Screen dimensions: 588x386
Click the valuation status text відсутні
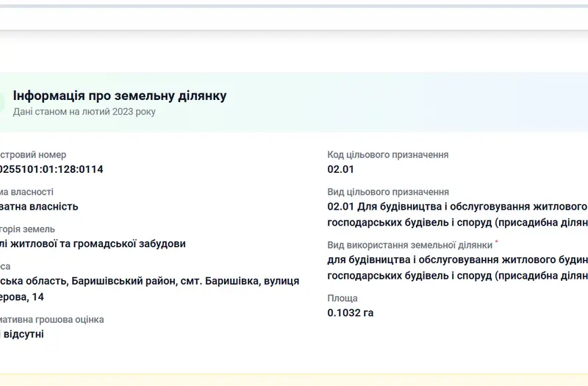point(24,335)
